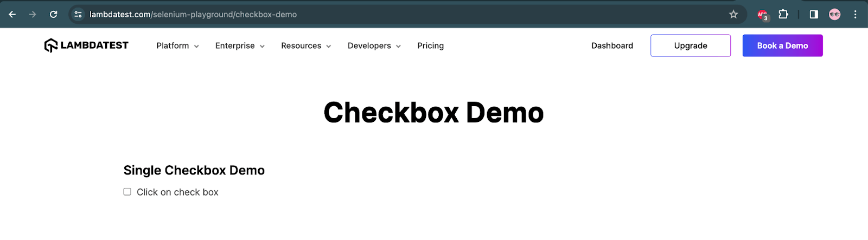Open the Resources menu label
Screen dimensions: 868x240
click(x=301, y=46)
